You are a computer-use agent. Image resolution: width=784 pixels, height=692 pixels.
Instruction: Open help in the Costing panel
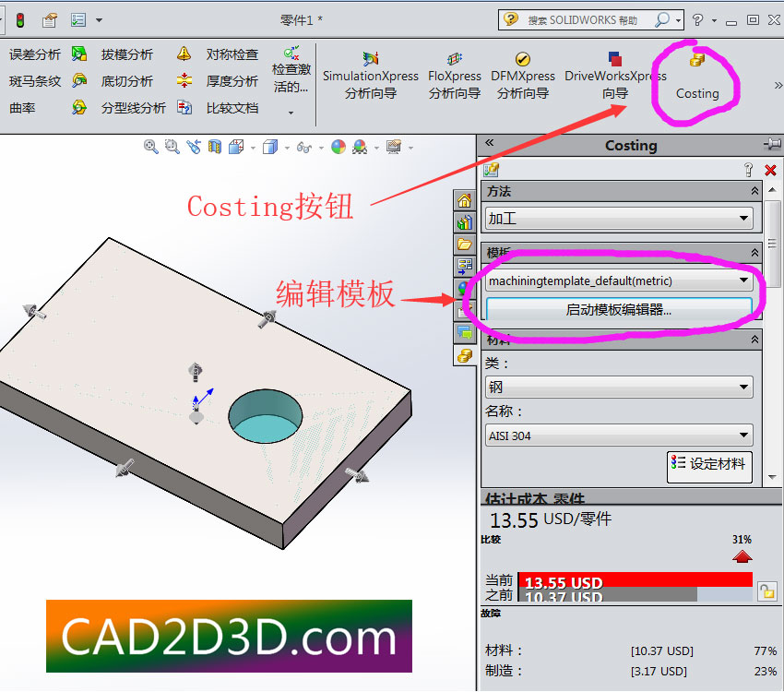tap(748, 170)
